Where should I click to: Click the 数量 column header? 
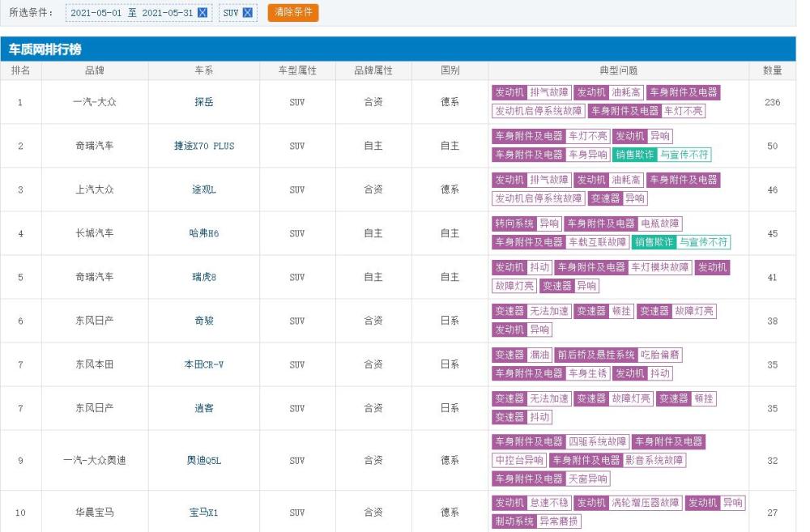pyautogui.click(x=772, y=70)
